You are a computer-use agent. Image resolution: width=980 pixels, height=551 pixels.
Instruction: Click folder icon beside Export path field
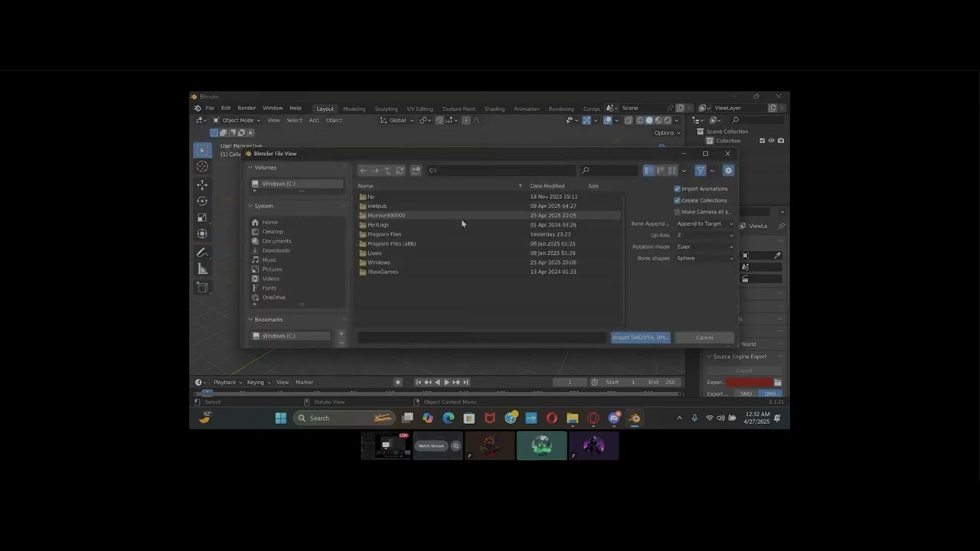pos(778,383)
